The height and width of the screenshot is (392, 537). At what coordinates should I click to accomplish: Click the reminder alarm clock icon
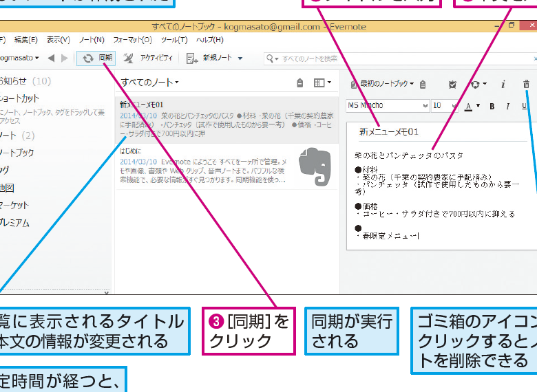pos(452,84)
